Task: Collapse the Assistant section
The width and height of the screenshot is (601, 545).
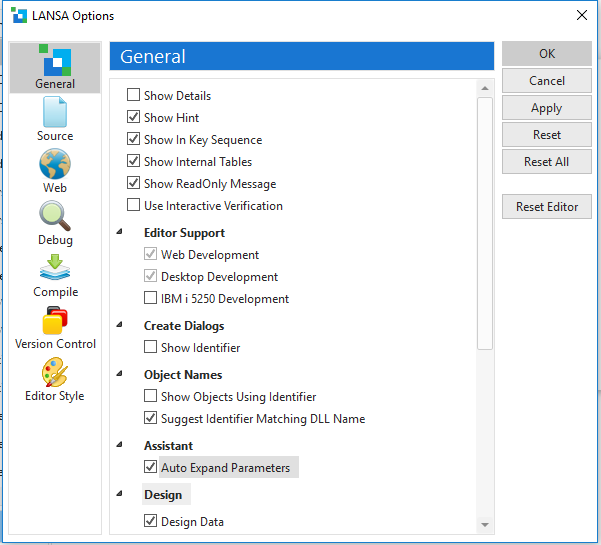Action: point(121,446)
